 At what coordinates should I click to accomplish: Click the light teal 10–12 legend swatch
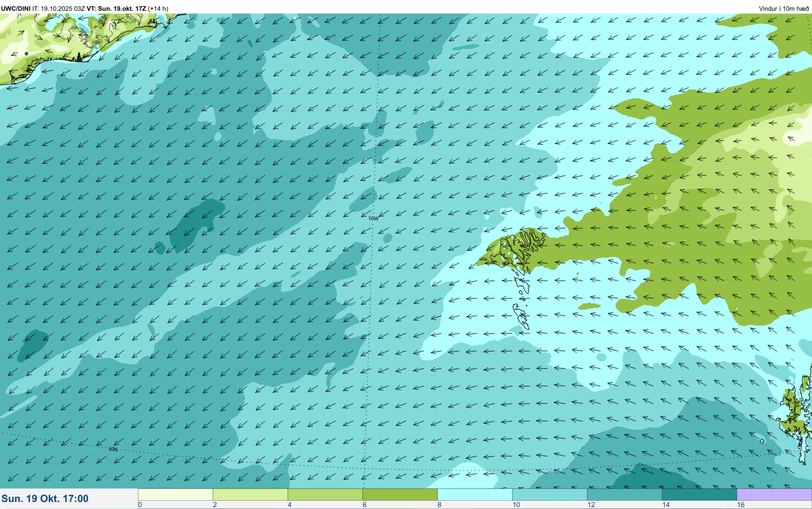point(550,494)
